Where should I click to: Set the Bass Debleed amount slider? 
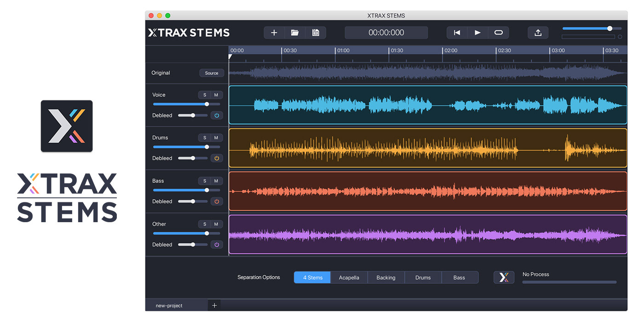[x=193, y=201]
